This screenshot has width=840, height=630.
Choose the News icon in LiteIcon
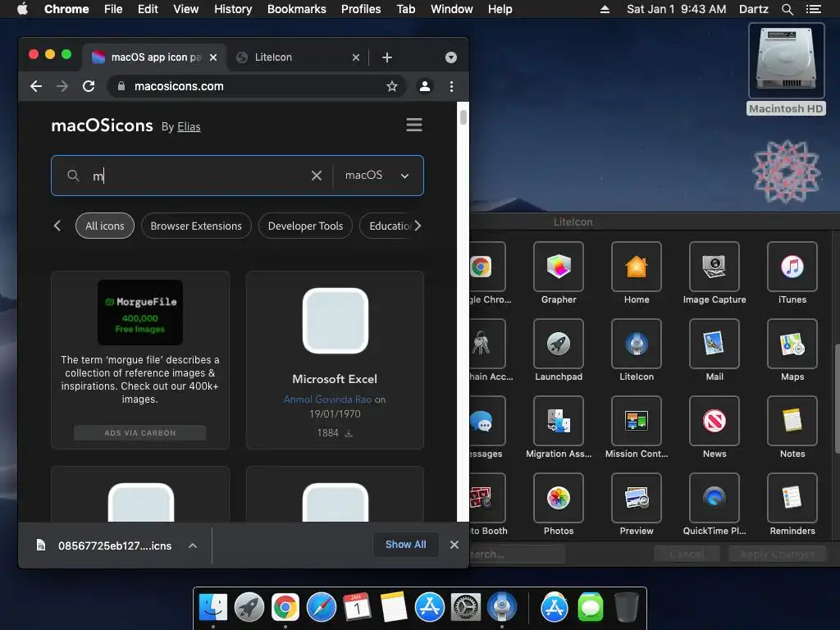tap(714, 421)
